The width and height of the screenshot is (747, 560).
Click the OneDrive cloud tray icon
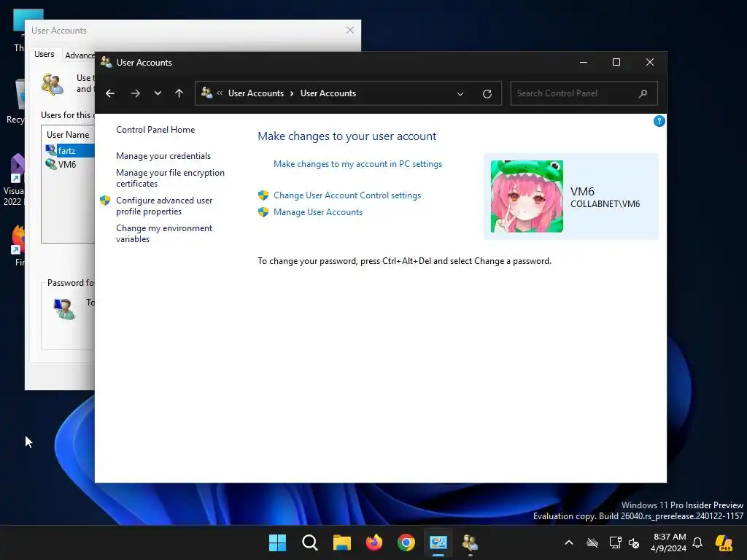(x=592, y=542)
